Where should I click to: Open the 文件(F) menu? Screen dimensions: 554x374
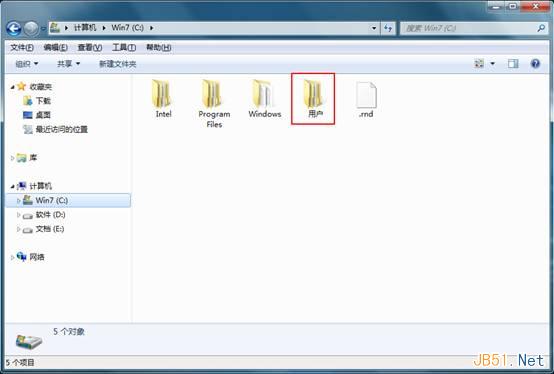point(22,47)
